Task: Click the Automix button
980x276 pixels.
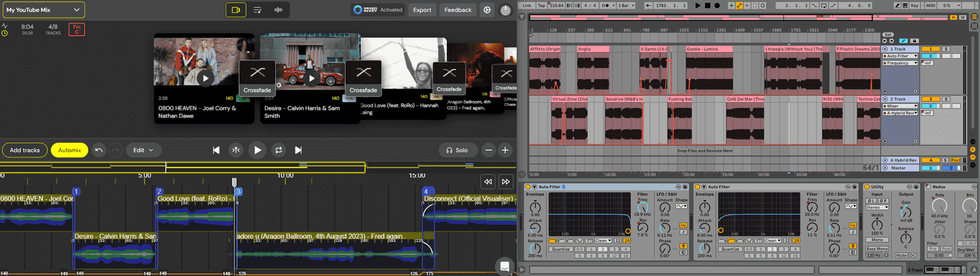Action: (69, 150)
